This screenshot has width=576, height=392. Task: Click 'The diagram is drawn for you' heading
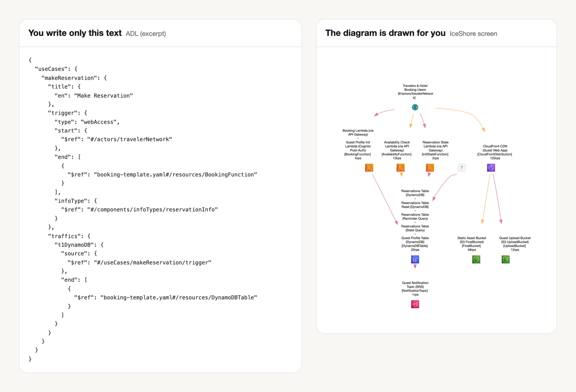pos(385,33)
